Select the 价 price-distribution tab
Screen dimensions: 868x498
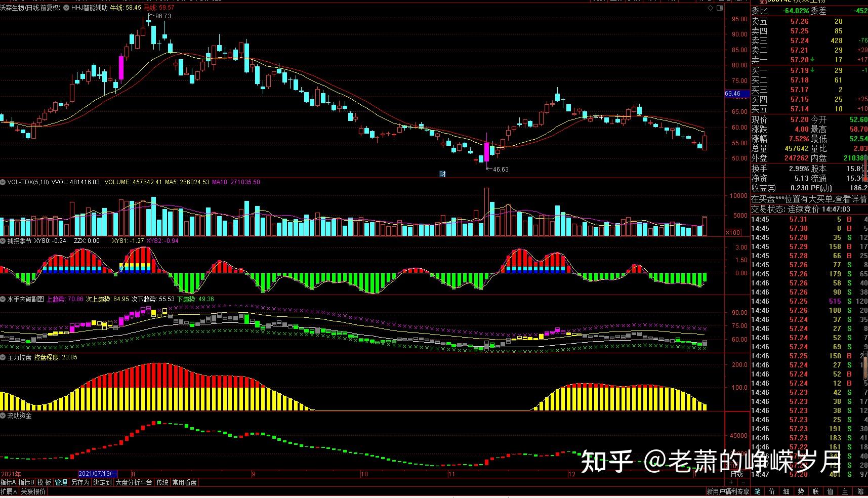coord(772,491)
